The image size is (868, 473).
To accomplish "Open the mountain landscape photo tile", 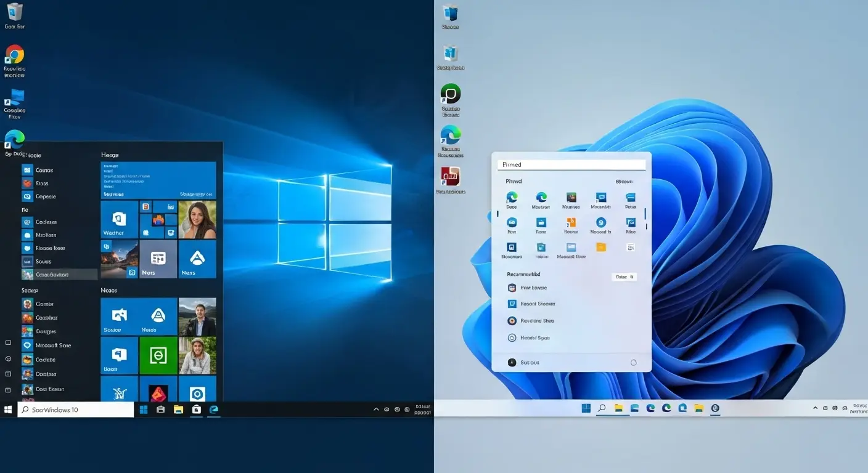I will click(x=120, y=259).
